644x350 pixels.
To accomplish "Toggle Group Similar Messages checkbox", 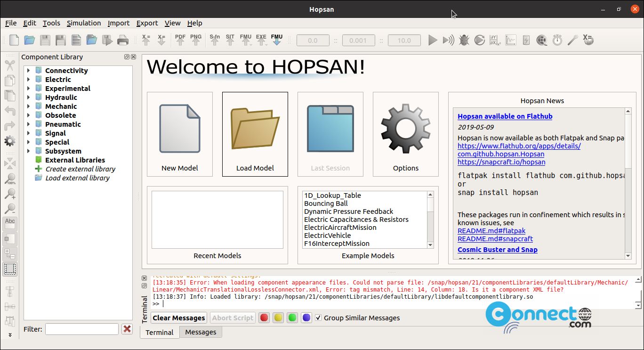I will coord(318,317).
